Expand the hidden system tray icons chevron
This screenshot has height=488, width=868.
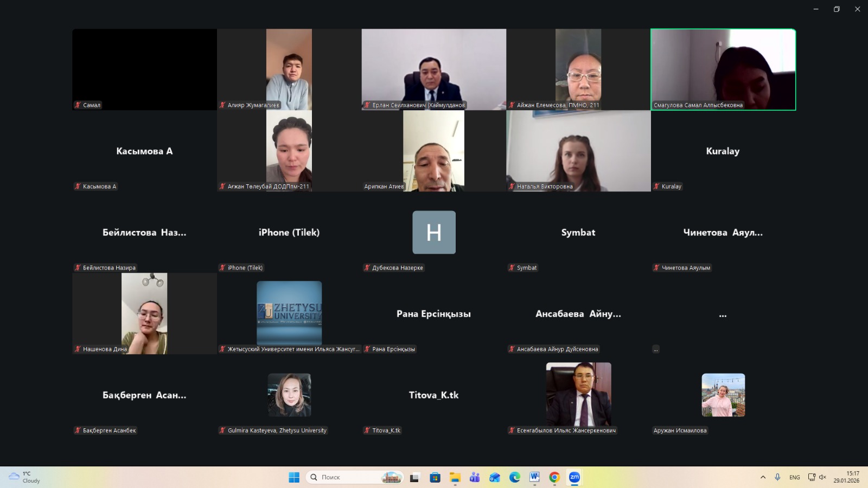(763, 477)
